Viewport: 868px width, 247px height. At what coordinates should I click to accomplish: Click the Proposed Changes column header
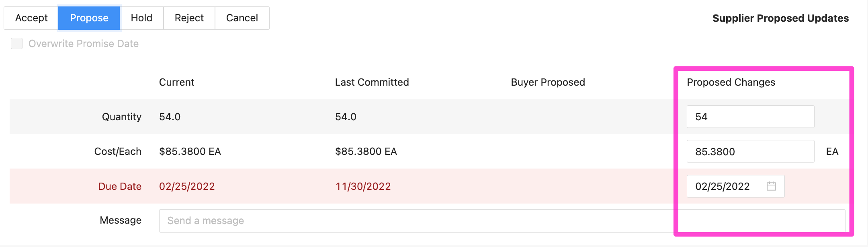tap(731, 82)
